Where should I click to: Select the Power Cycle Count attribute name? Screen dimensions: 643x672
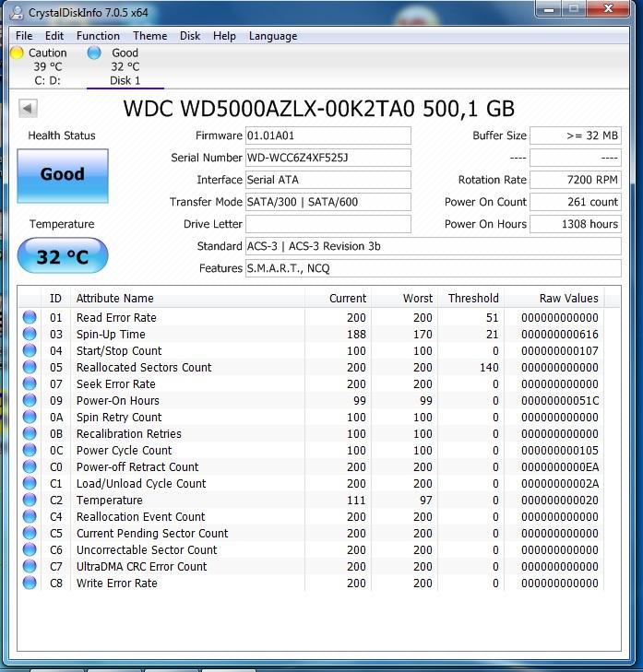pos(124,451)
